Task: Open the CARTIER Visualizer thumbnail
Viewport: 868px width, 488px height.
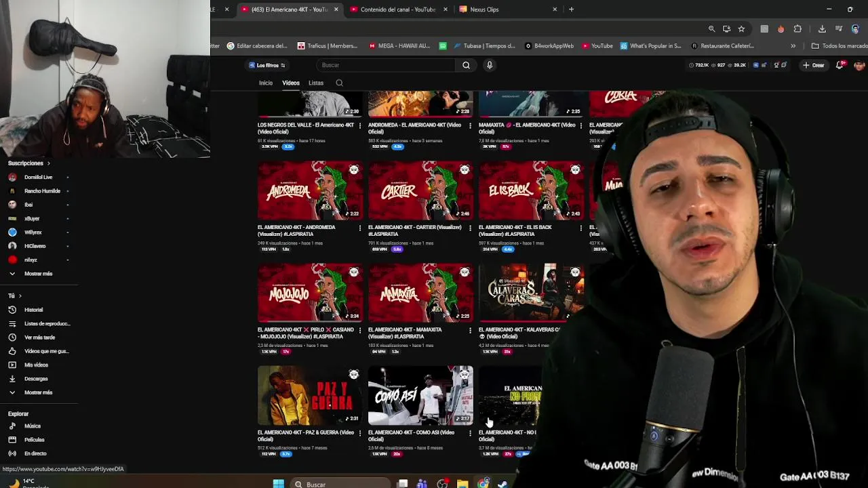Action: click(420, 190)
